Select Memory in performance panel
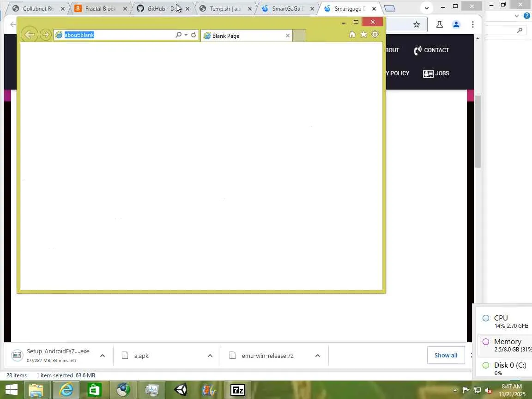 coord(505,345)
